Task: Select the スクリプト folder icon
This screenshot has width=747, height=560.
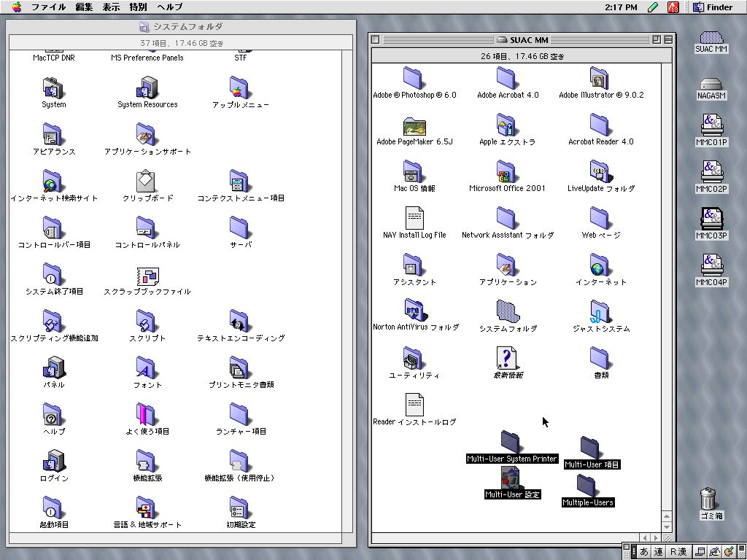Action: pyautogui.click(x=146, y=322)
